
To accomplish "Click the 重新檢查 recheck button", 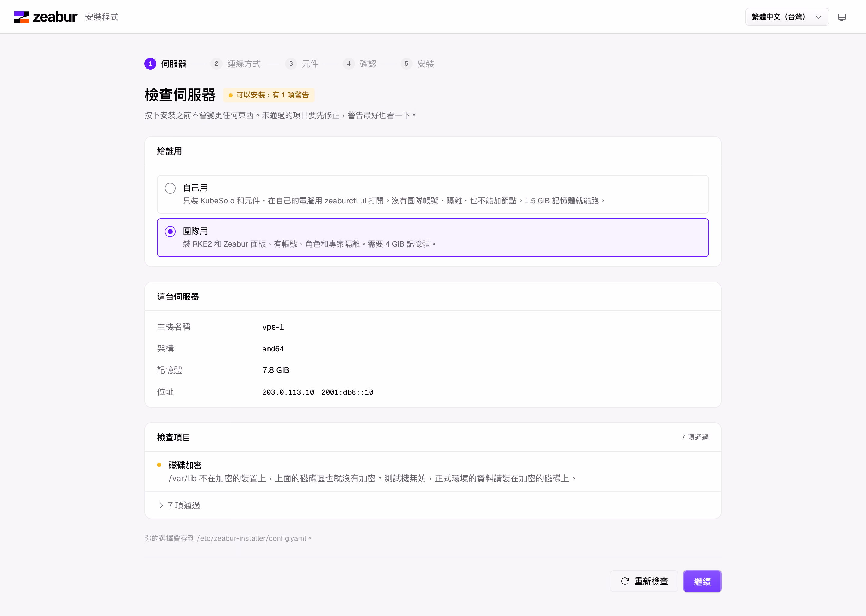I will [644, 581].
